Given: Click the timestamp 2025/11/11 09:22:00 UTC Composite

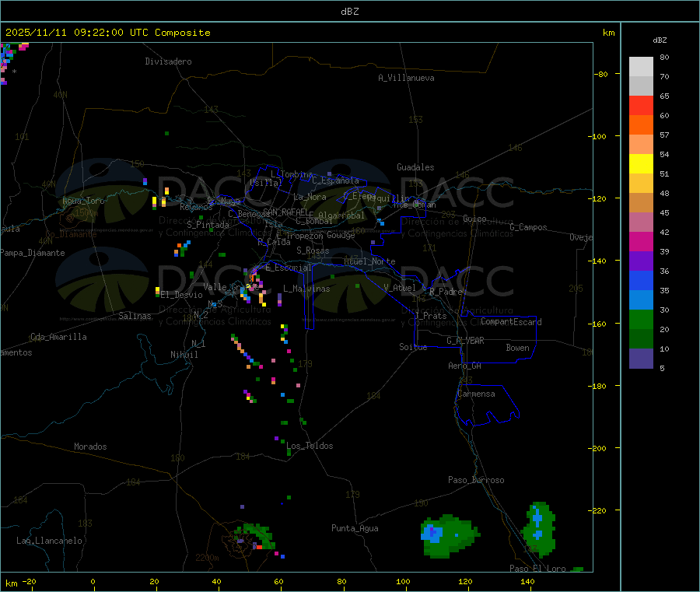Looking at the screenshot, I should pyautogui.click(x=107, y=33).
